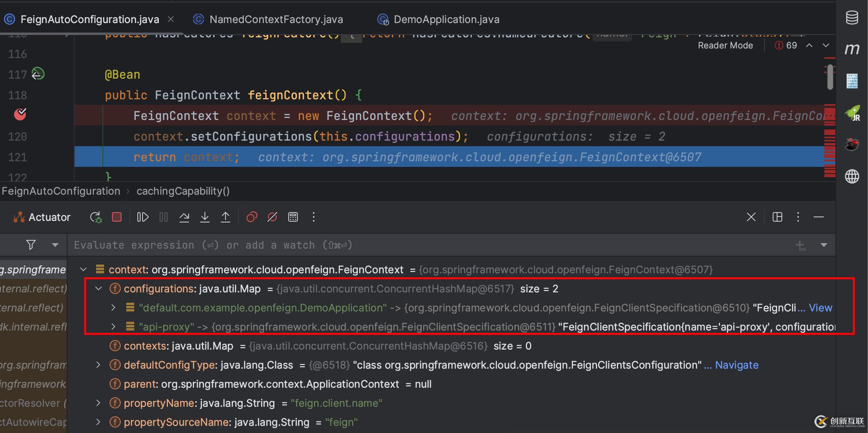The height and width of the screenshot is (433, 868).
Task: Resume program execution
Action: (x=143, y=217)
